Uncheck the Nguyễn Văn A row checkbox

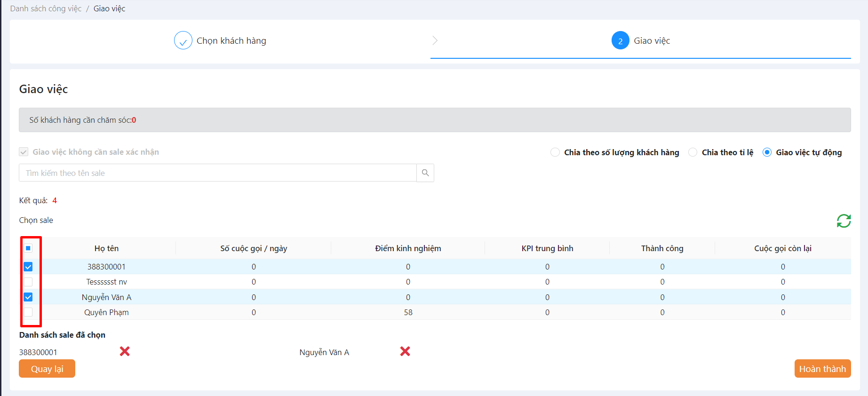click(28, 297)
